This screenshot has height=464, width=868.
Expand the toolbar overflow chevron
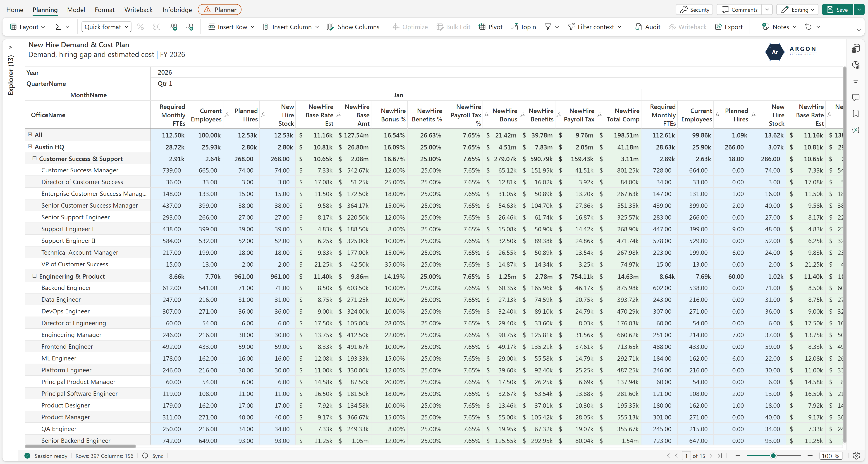pyautogui.click(x=859, y=31)
